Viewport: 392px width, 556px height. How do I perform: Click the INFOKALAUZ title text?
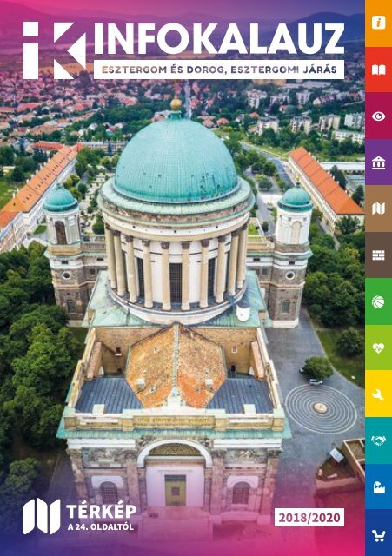coord(219,39)
